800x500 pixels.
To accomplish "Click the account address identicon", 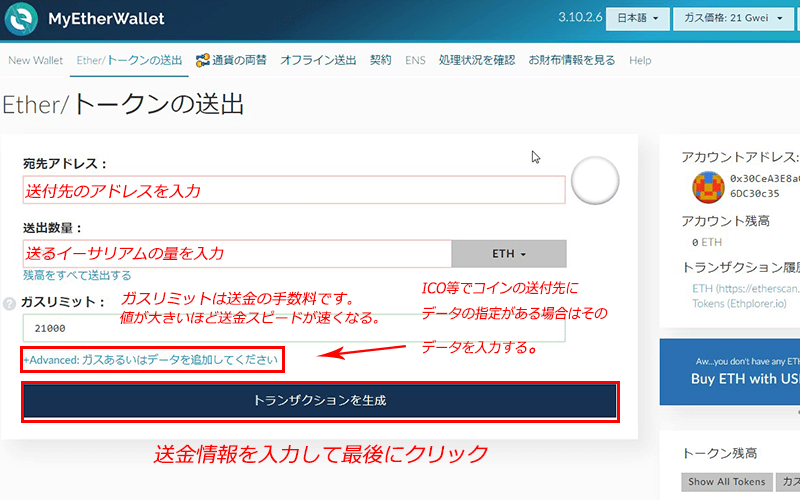I will click(x=708, y=187).
